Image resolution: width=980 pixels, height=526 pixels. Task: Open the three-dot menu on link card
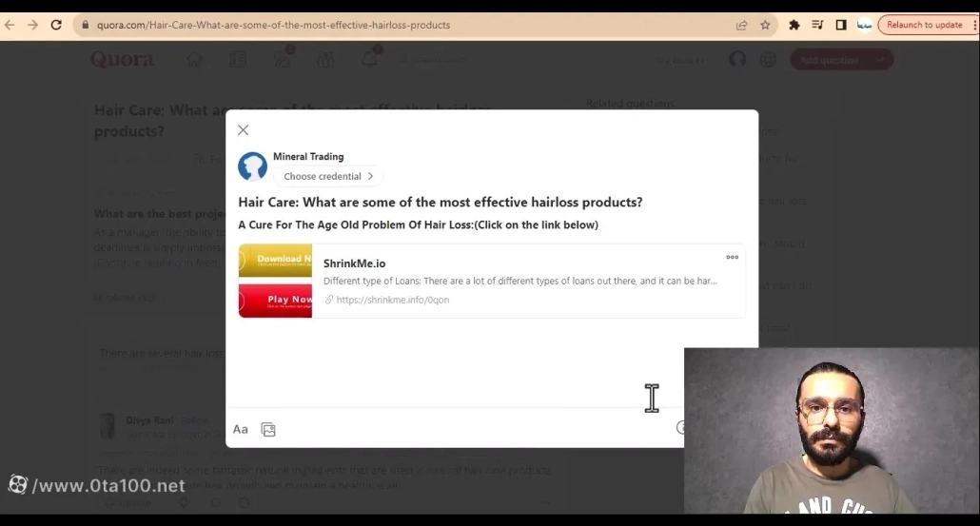click(732, 258)
